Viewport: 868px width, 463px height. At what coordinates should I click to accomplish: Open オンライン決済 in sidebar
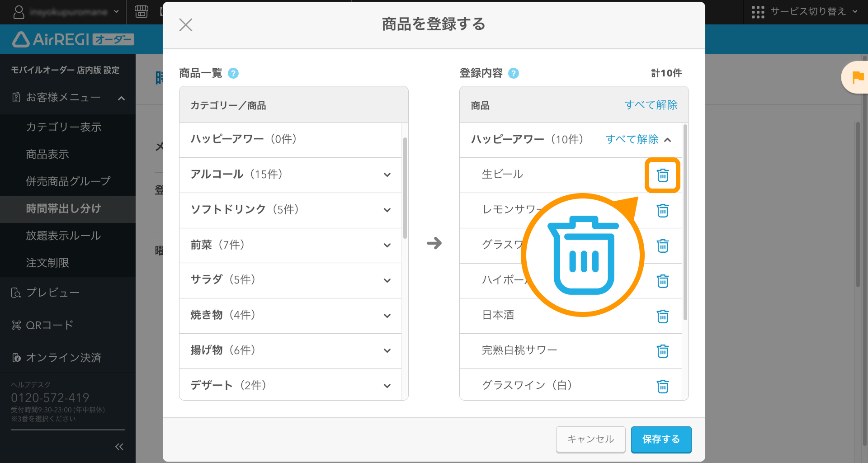[x=56, y=358]
